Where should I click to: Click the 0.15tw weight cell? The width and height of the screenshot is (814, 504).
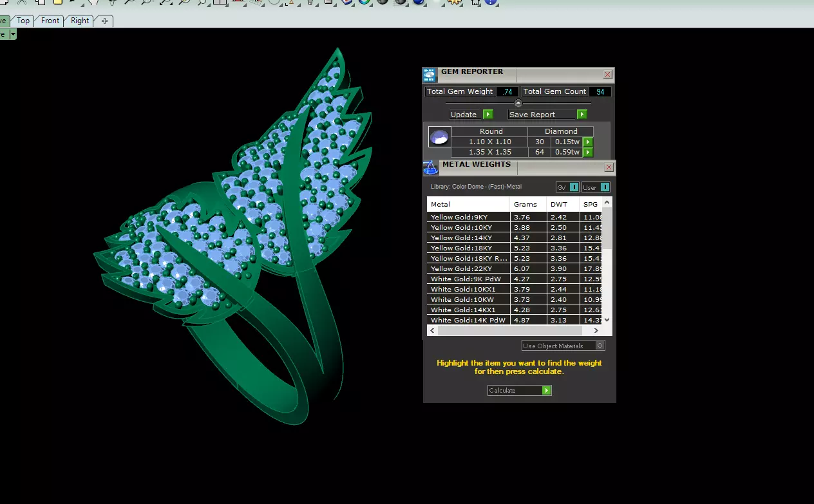click(x=567, y=142)
